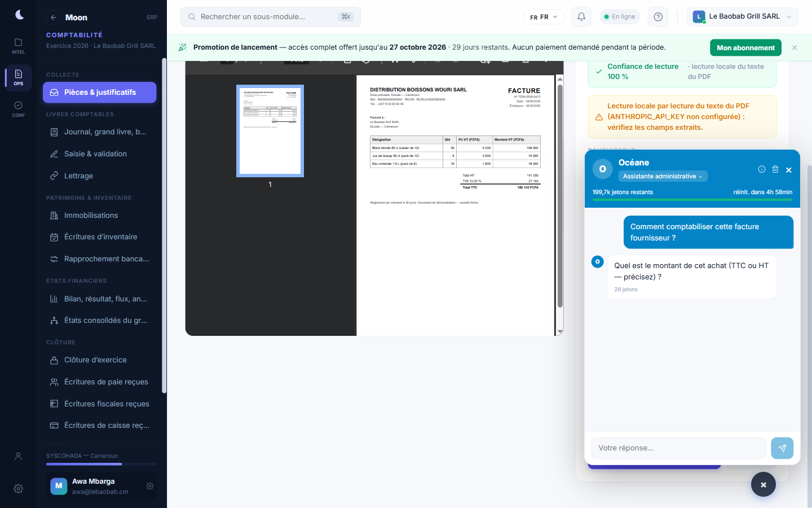
Task: Show info about the Océane assistant
Action: (762, 169)
